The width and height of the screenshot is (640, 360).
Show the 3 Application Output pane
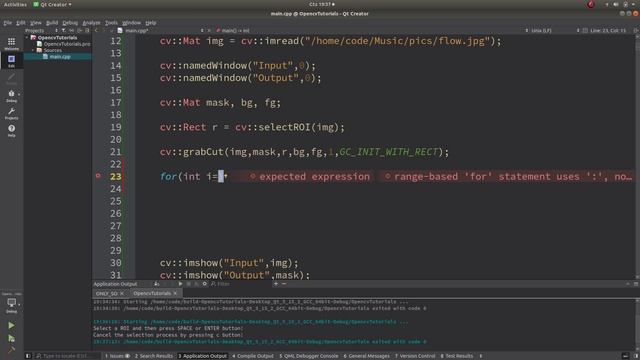202,356
